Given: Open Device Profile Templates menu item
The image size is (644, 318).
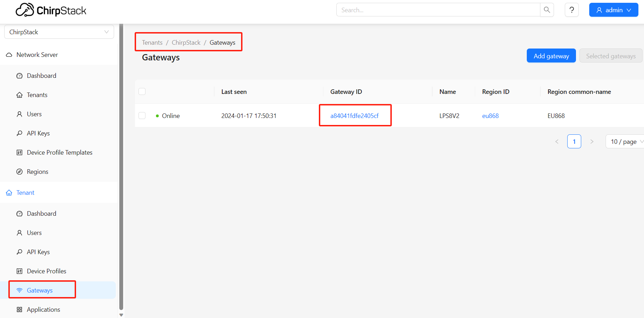Looking at the screenshot, I should 58,153.
